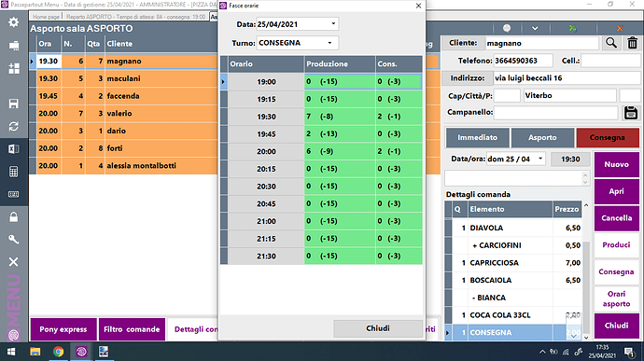The image size is (644, 361).
Task: Click the empty Cell. input field
Action: (610, 61)
